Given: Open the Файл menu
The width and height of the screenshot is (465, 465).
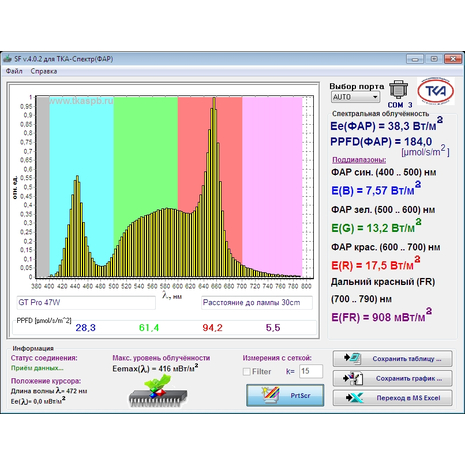Looking at the screenshot, I should tap(14, 71).
